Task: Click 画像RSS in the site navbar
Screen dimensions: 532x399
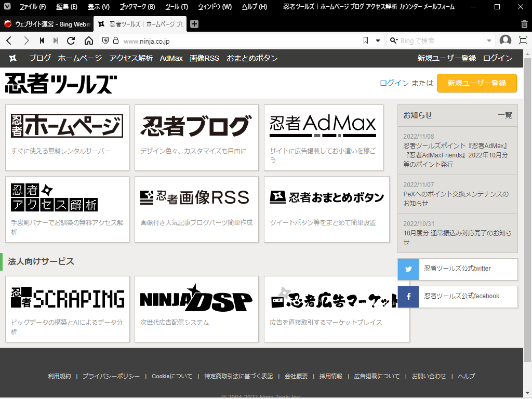Action: (x=205, y=58)
